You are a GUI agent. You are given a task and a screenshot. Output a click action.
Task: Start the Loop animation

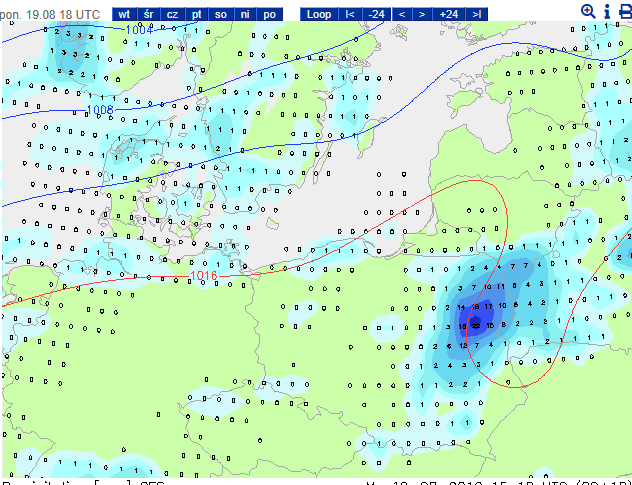[x=319, y=14]
